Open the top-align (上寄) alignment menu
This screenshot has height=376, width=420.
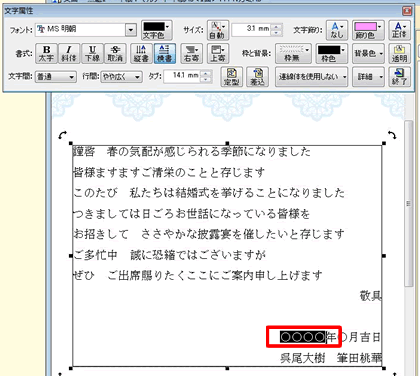(x=218, y=53)
